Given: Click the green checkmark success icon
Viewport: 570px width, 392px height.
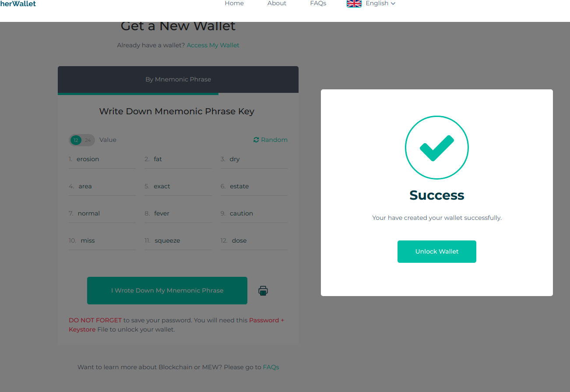Looking at the screenshot, I should 437,148.
